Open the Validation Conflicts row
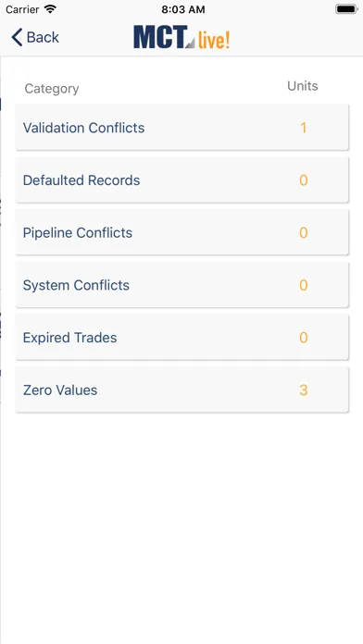The image size is (363, 644). point(181,128)
